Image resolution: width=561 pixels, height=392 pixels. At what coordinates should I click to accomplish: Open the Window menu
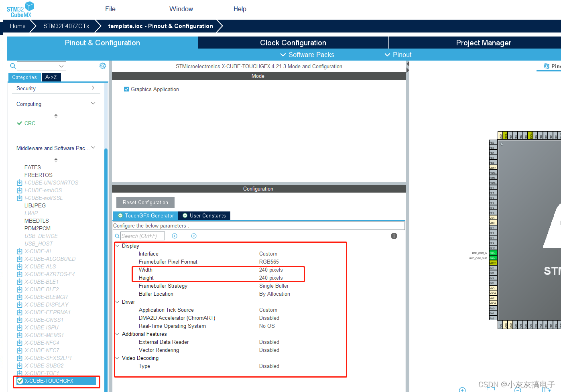pos(181,9)
